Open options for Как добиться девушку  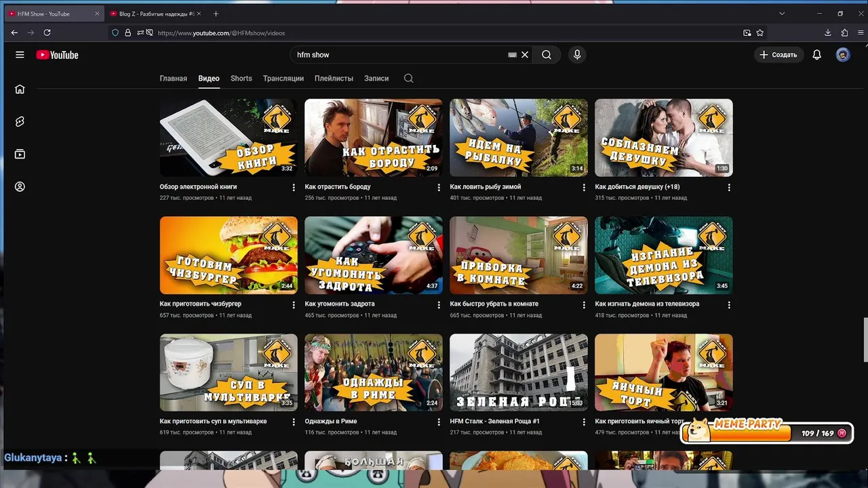point(729,187)
